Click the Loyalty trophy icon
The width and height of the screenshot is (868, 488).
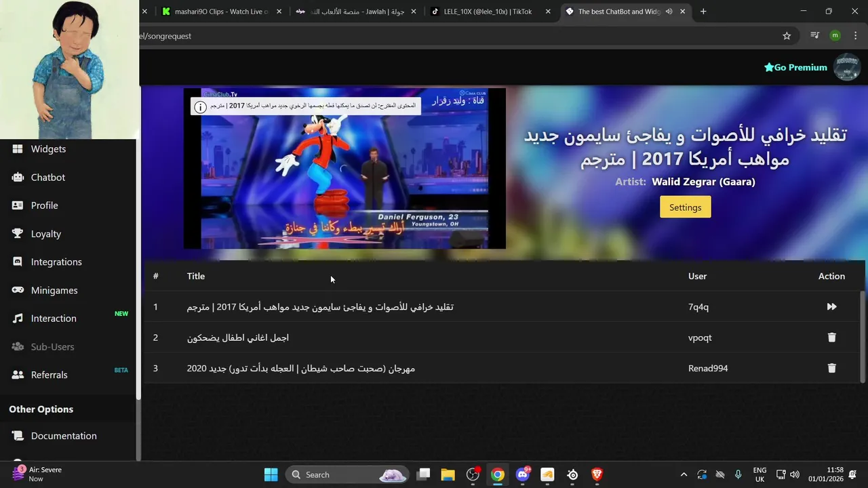pos(18,234)
